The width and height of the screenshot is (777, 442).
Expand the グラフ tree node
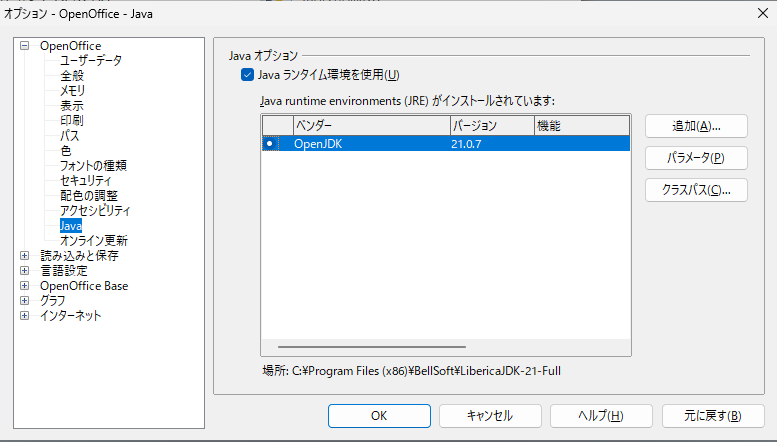(24, 301)
